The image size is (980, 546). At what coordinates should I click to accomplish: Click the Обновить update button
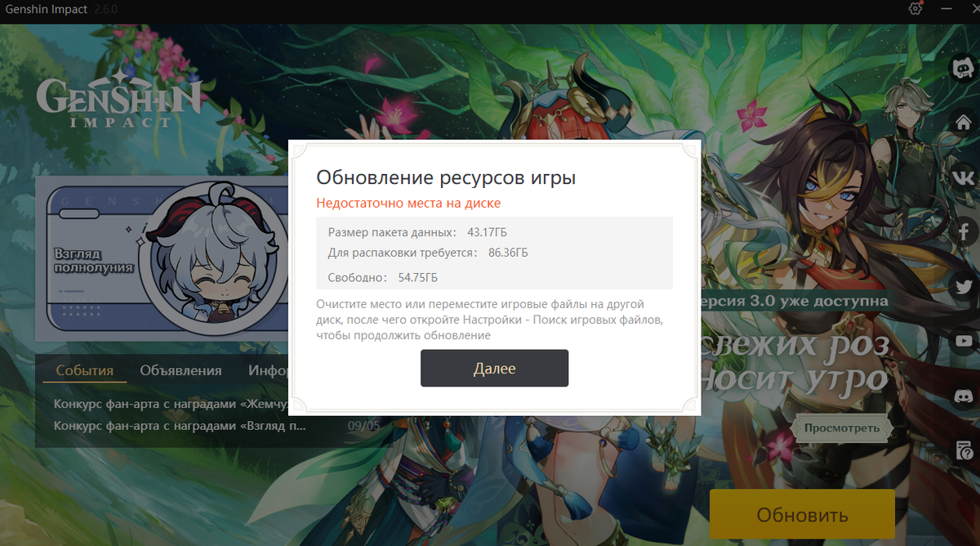click(802, 516)
